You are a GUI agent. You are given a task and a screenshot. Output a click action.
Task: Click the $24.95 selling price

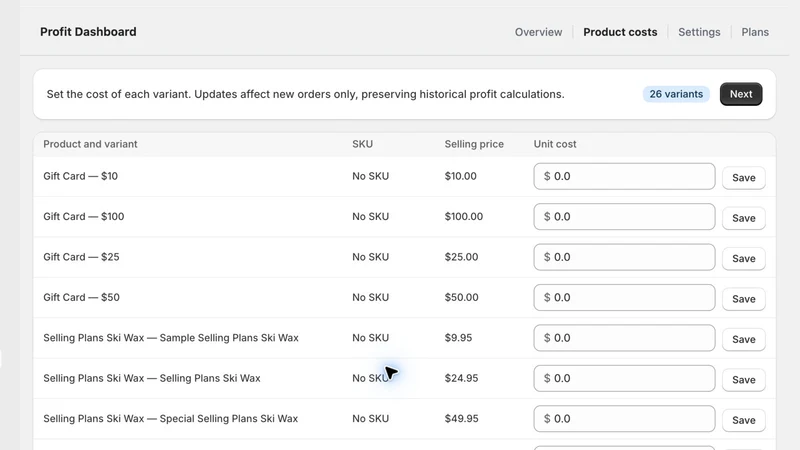pos(461,378)
